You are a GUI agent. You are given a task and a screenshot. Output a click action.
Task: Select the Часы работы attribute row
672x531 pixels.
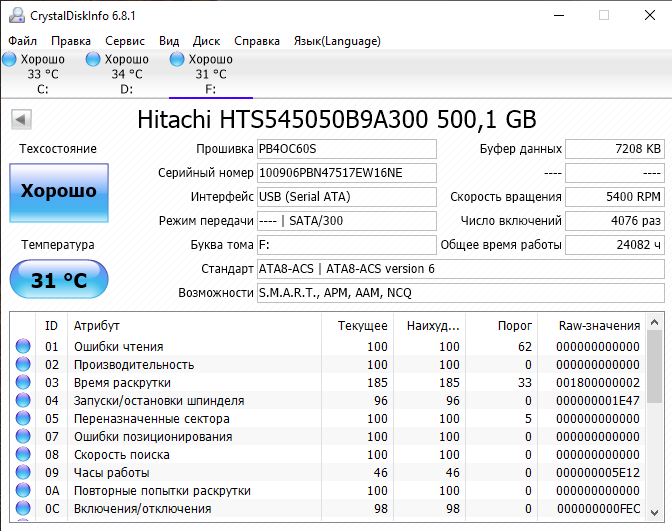[328, 472]
